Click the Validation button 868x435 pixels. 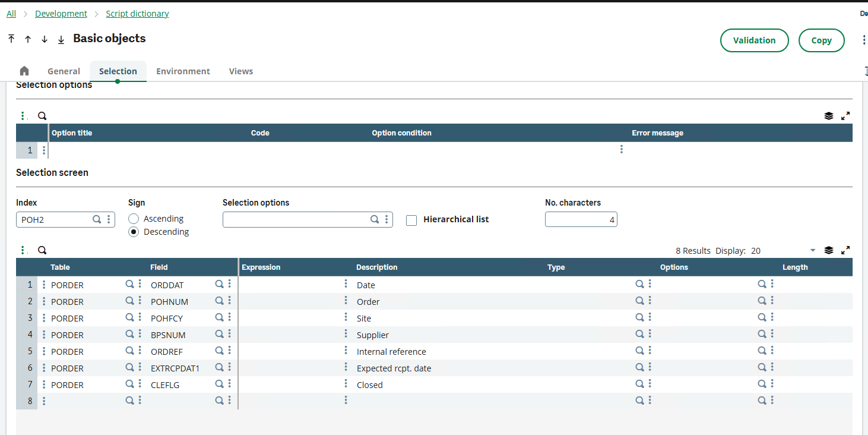coord(754,40)
